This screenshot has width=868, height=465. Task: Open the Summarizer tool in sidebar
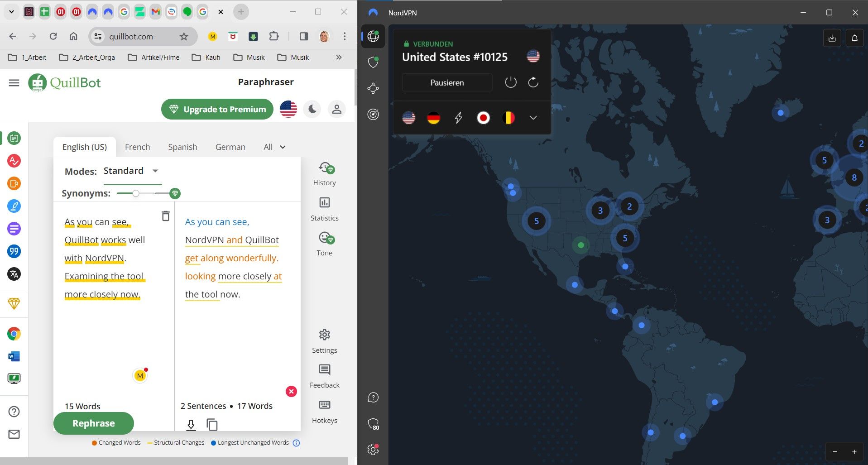click(14, 229)
